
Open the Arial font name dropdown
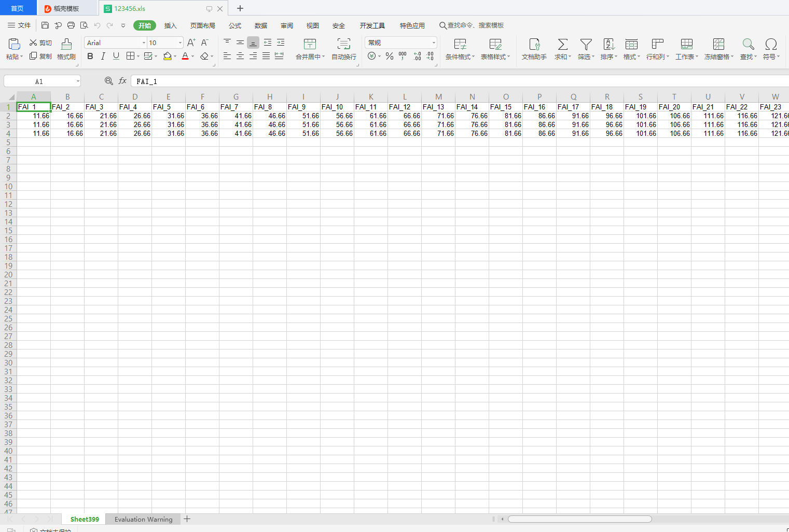(144, 43)
